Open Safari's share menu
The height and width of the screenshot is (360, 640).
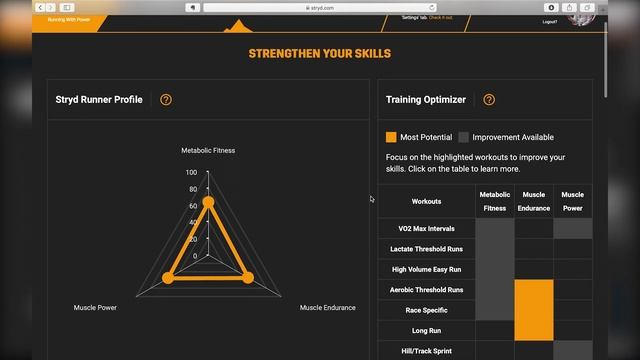point(569,7)
